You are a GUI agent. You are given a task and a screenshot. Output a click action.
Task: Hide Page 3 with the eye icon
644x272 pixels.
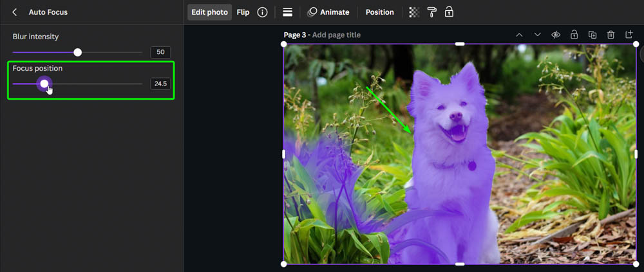tap(556, 35)
